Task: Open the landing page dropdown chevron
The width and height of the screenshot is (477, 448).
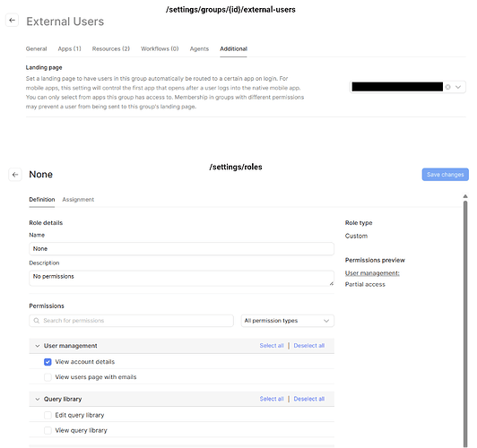Action: (458, 87)
